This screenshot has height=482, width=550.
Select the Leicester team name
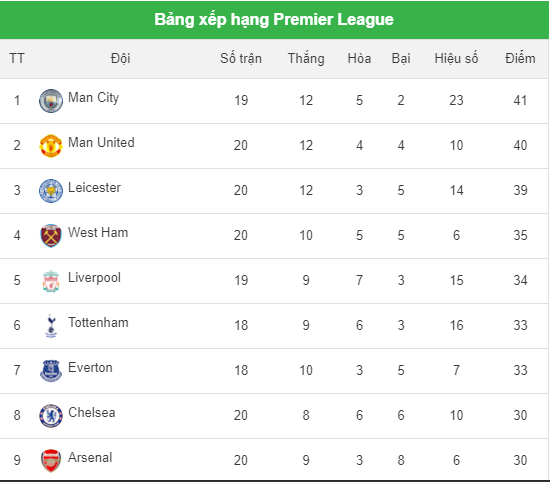tap(94, 187)
